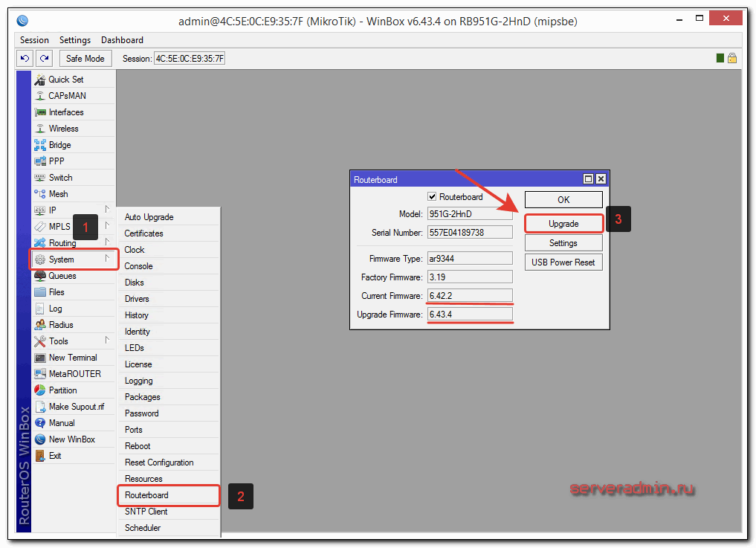Click the Session address field
Image resolution: width=756 pixels, height=548 pixels.
tap(189, 58)
